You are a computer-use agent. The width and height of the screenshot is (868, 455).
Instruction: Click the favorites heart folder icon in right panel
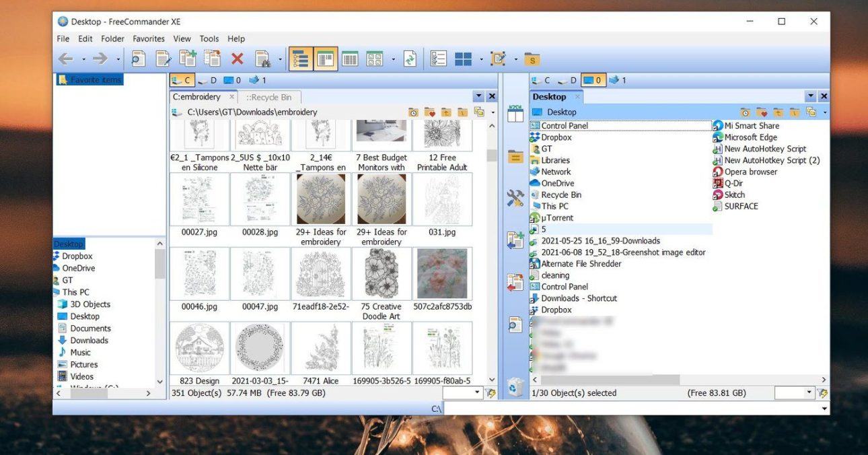point(762,112)
